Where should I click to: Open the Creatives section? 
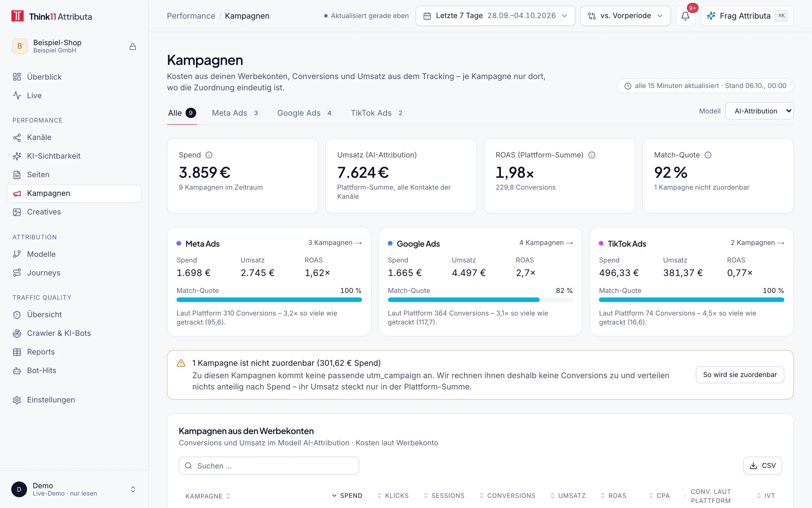tap(74, 212)
